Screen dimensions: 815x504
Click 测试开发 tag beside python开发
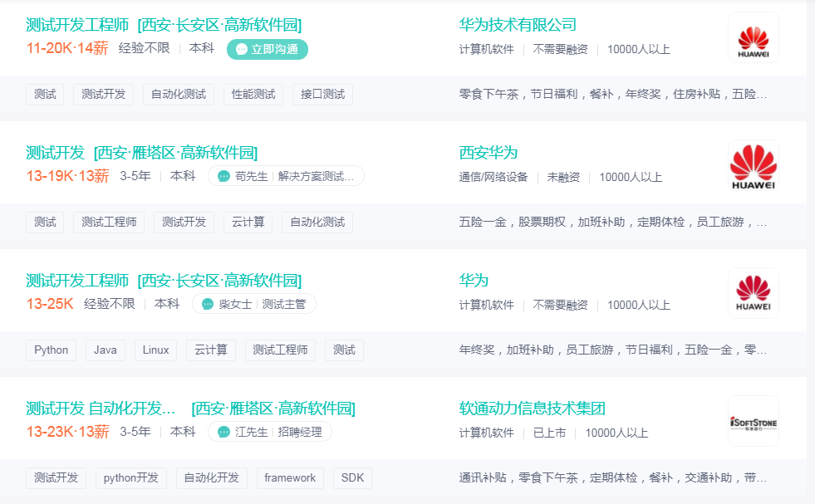[x=56, y=478]
